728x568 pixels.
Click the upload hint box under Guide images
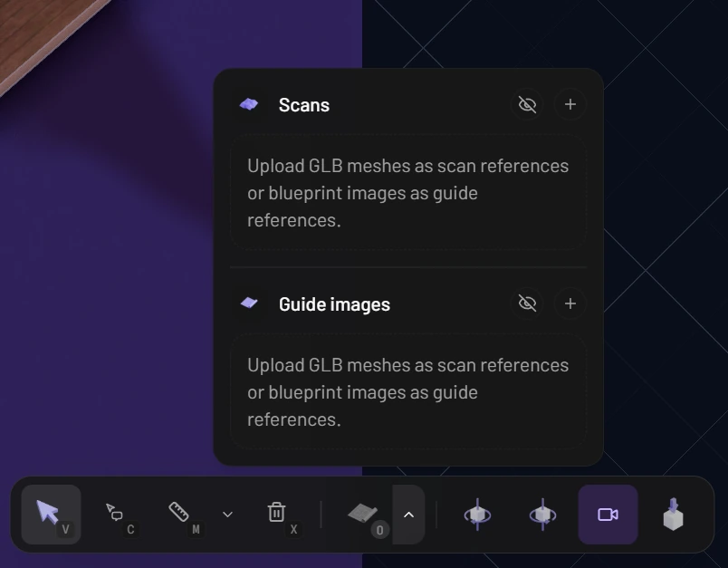[408, 391]
